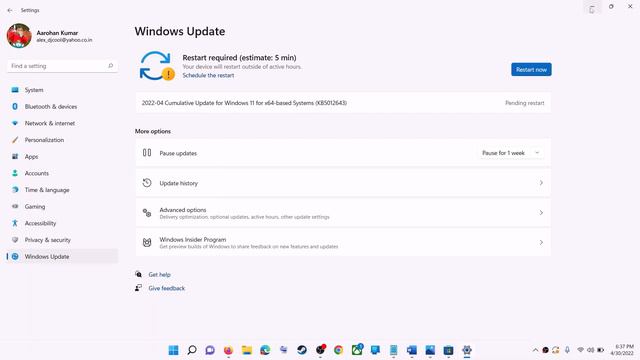Click the Restart now button
Screen dimensions: 640x360
pos(531,69)
